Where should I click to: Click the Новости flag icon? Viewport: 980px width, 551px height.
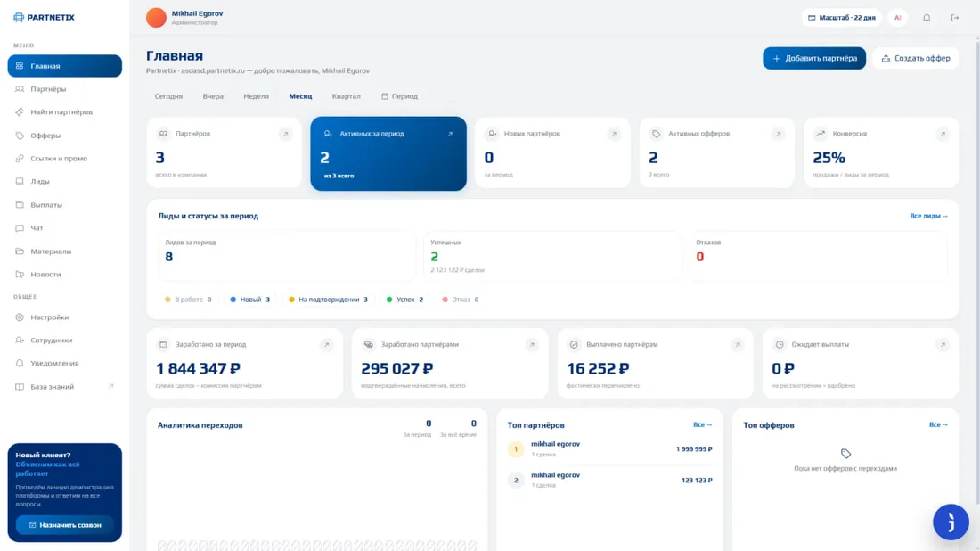(x=20, y=274)
